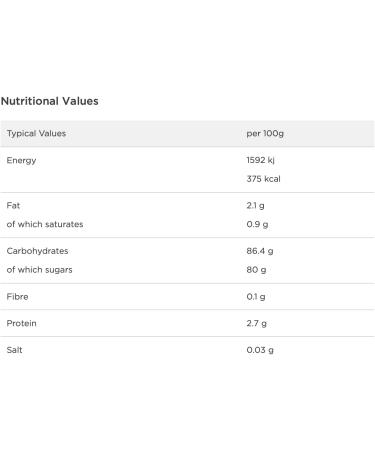Click the 1592 kj energy value

point(261,160)
